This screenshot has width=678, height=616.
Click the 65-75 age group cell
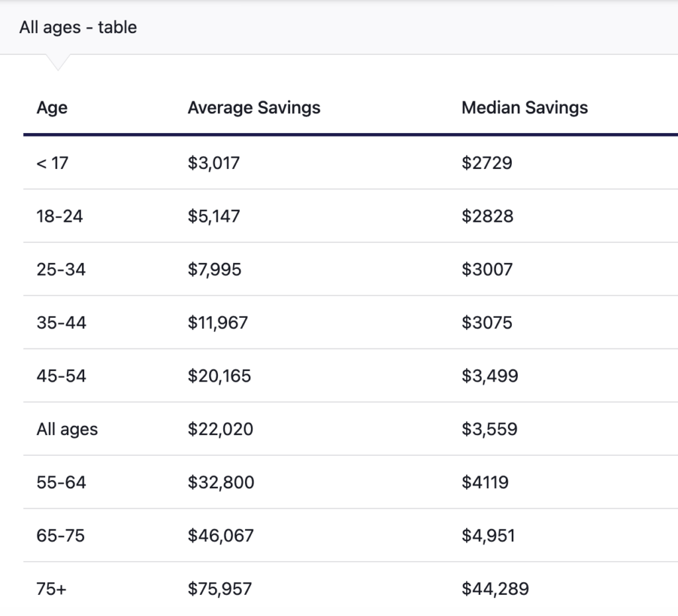tap(60, 535)
